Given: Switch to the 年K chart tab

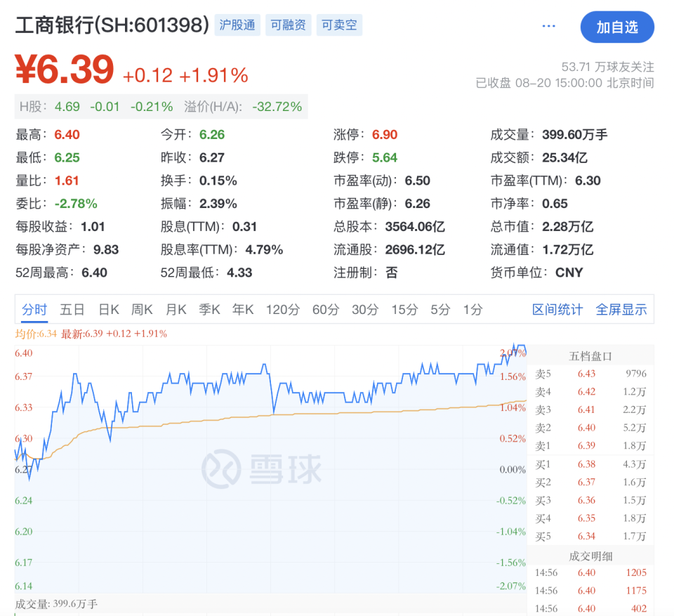Looking at the screenshot, I should pyautogui.click(x=243, y=309).
